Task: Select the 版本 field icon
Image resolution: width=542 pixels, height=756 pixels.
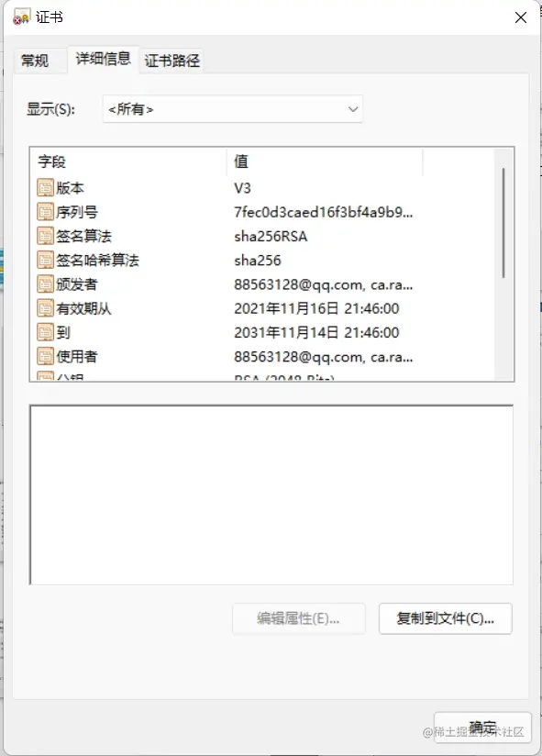Action: coord(45,187)
